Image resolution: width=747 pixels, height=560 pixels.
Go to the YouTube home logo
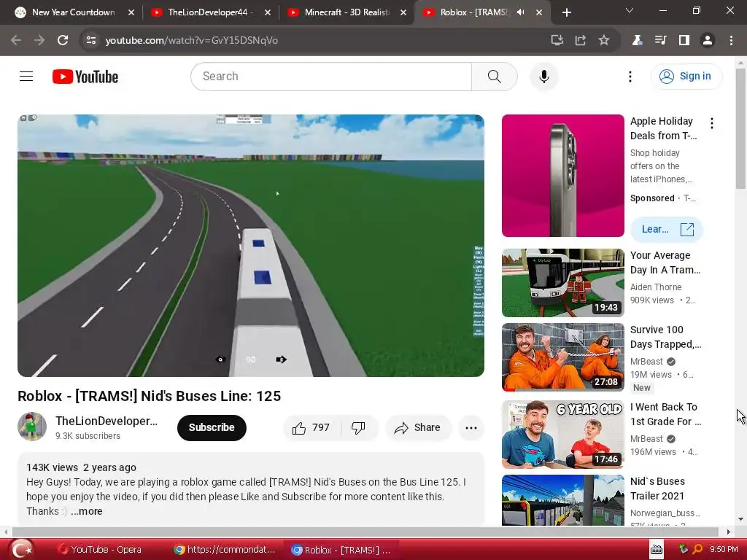point(85,77)
